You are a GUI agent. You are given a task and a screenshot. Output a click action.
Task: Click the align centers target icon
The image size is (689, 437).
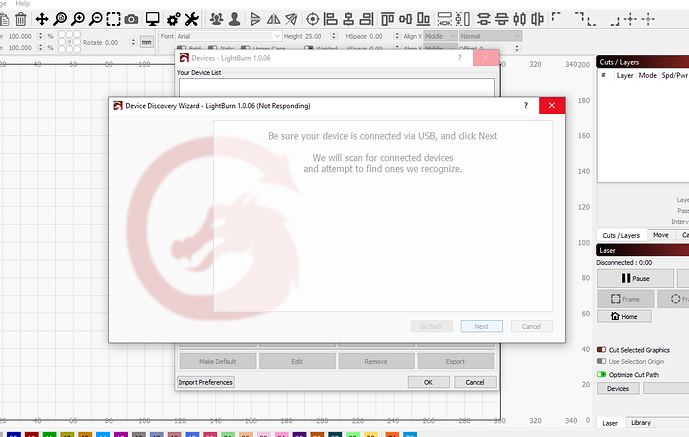312,19
